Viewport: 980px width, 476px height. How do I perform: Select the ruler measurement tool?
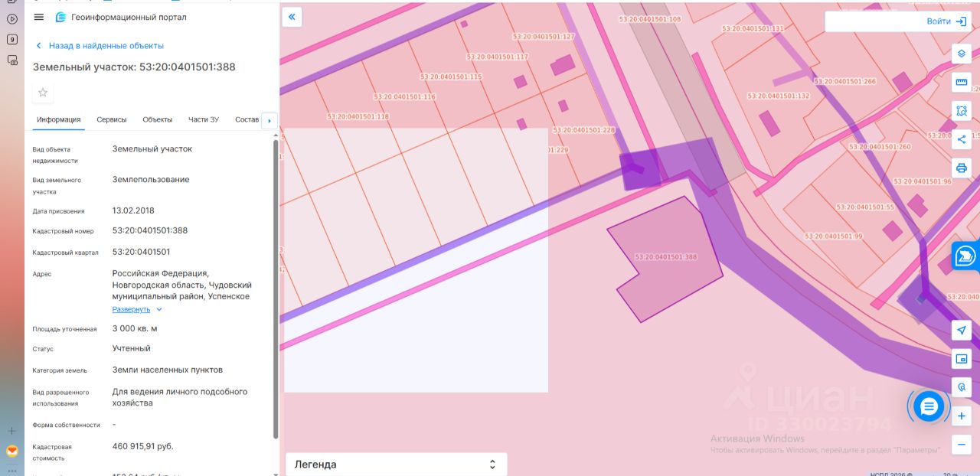click(962, 82)
